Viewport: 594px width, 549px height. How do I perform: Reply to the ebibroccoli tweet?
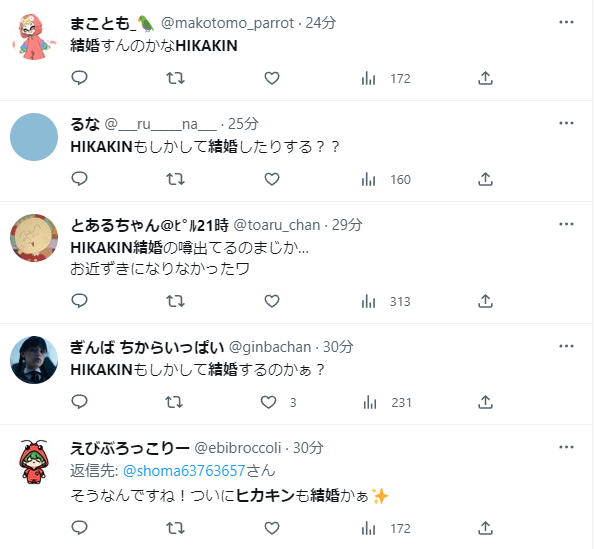click(x=80, y=528)
